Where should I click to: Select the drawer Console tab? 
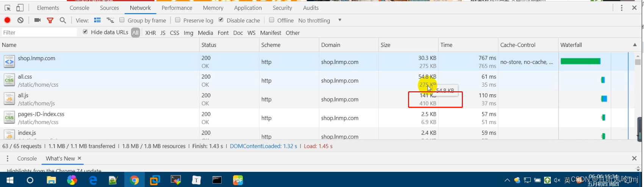click(27, 158)
